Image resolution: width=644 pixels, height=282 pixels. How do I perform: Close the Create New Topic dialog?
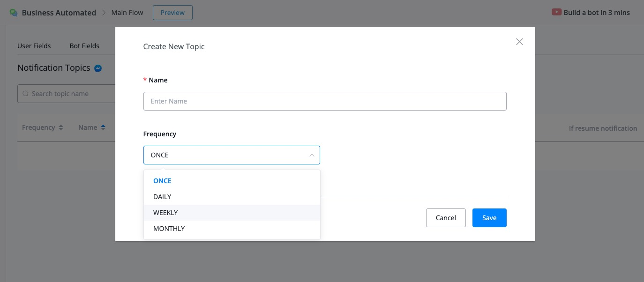coord(519,42)
